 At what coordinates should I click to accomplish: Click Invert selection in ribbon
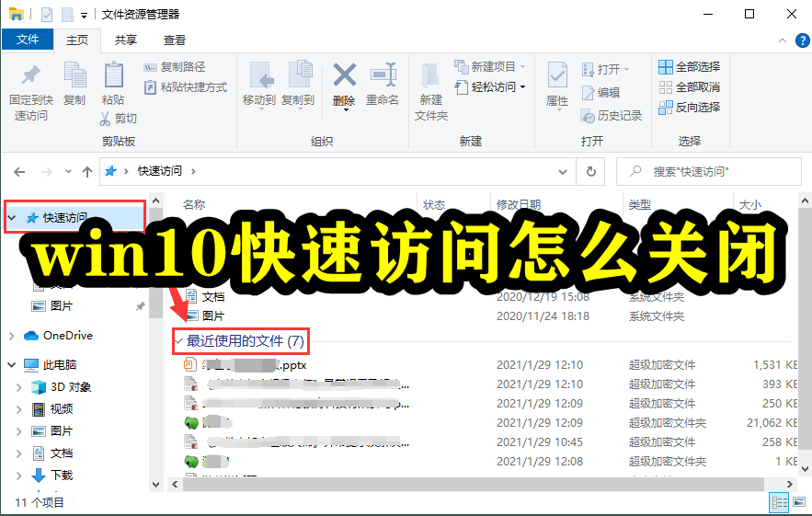(x=690, y=108)
